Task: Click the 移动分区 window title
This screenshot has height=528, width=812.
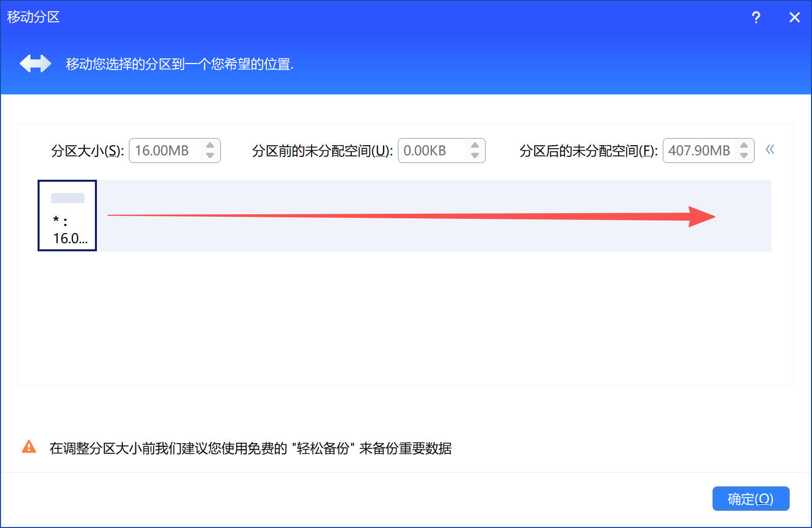Action: (33, 17)
